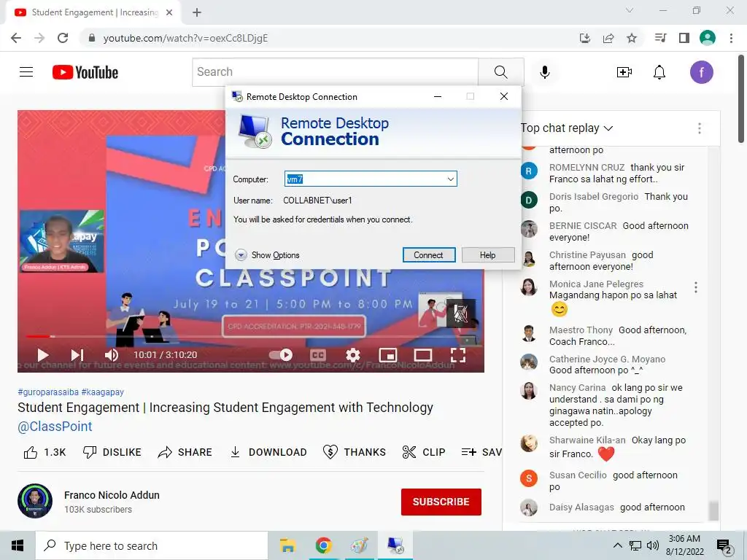
Task: Open the #kaagapay hashtag link
Action: 102,392
